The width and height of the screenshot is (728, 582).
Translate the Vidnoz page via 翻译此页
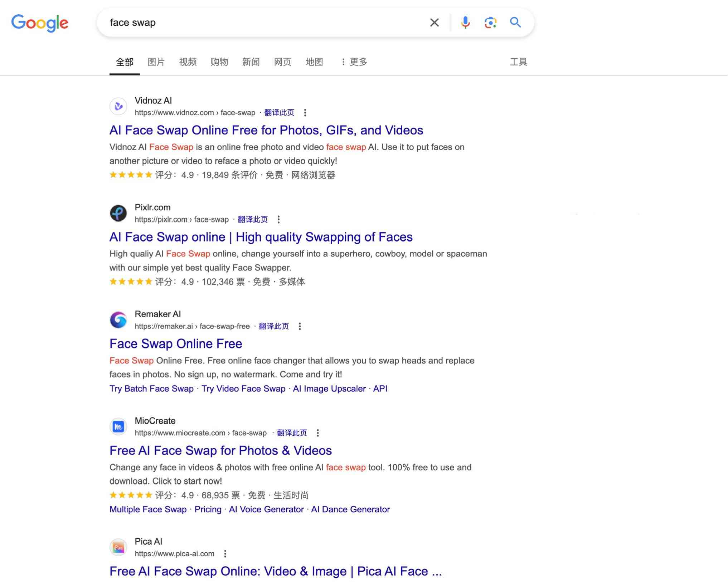[279, 113]
